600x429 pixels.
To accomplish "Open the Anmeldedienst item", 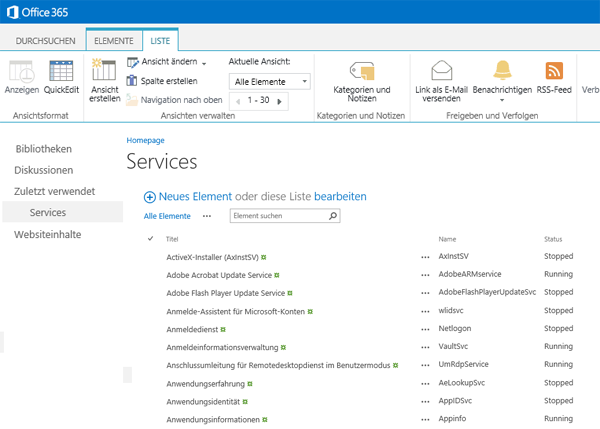I will coord(192,329).
